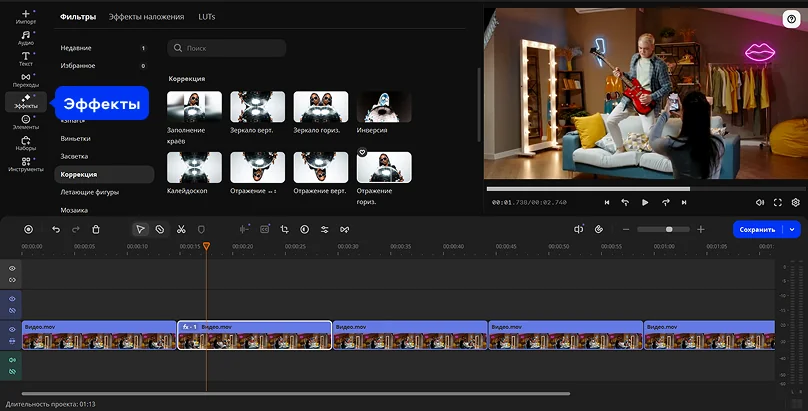Open the color adjustment tool
This screenshot has width=808, height=411.
[305, 230]
